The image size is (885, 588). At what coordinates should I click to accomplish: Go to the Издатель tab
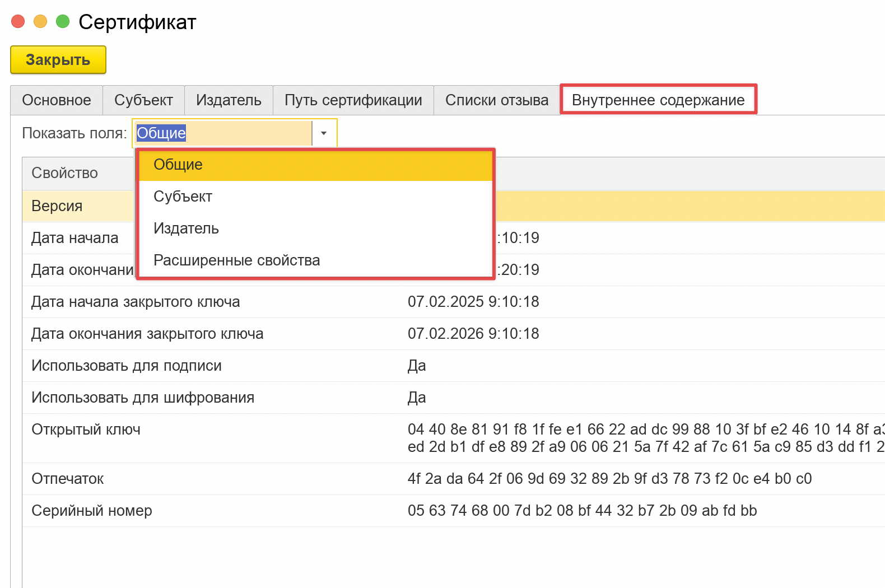click(229, 100)
